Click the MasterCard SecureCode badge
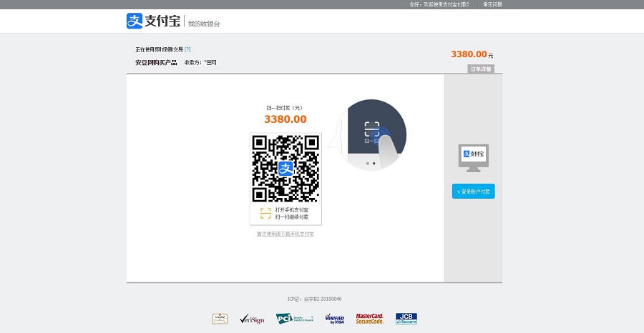 point(370,319)
